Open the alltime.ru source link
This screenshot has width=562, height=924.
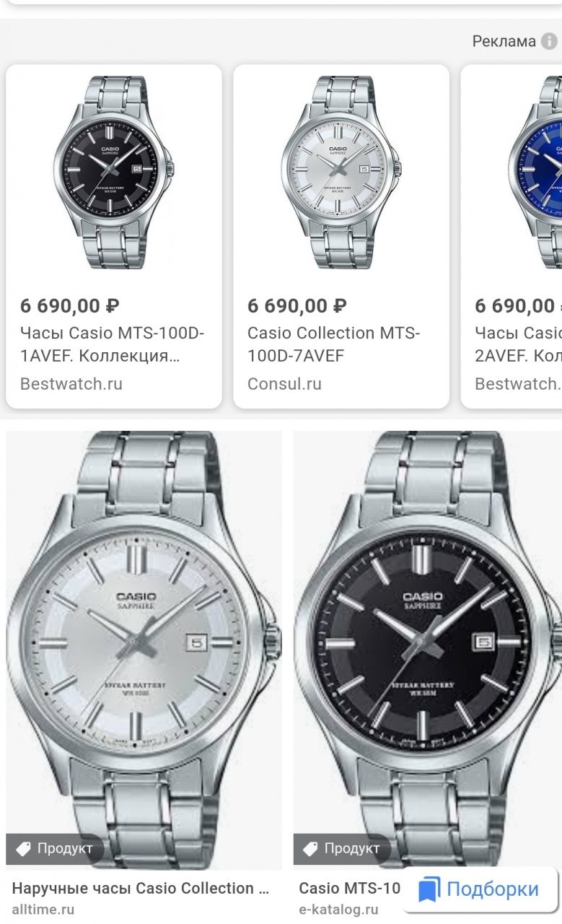pyautogui.click(x=43, y=910)
